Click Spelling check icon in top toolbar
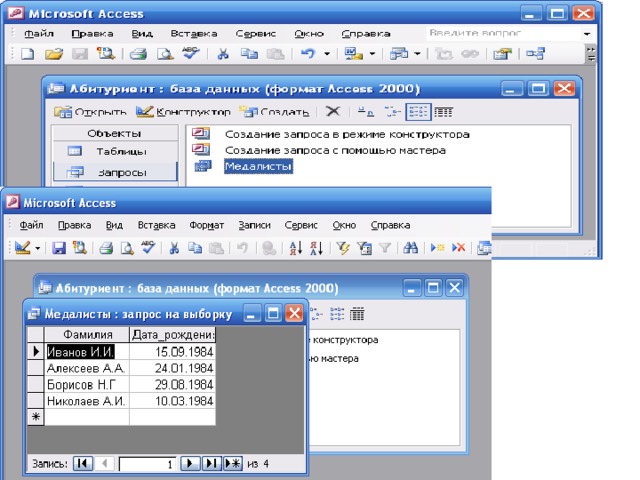 191,53
